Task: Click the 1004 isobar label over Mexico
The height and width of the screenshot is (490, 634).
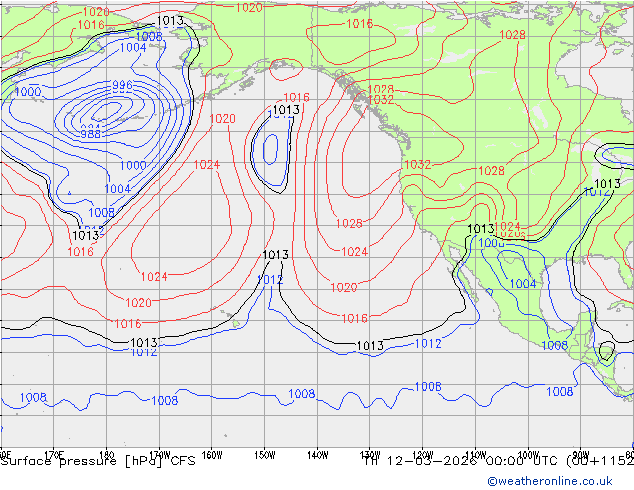Action: point(523,283)
